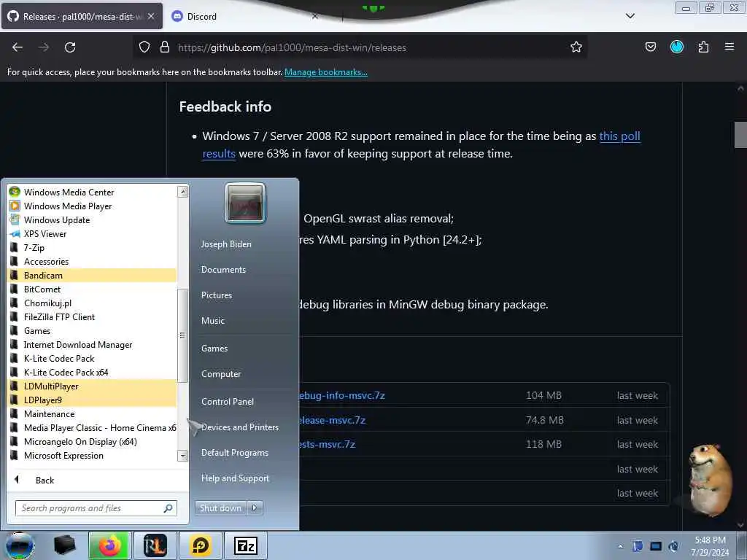Open Windows Update in Start menu
This screenshot has width=747, height=560.
[92, 220]
